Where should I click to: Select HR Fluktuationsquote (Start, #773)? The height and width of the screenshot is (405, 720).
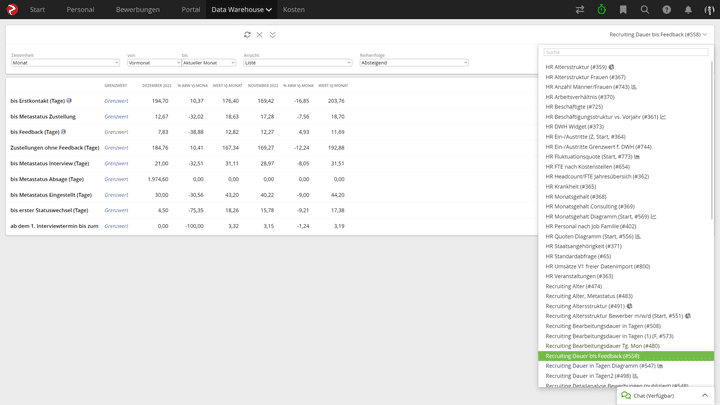[x=593, y=157]
